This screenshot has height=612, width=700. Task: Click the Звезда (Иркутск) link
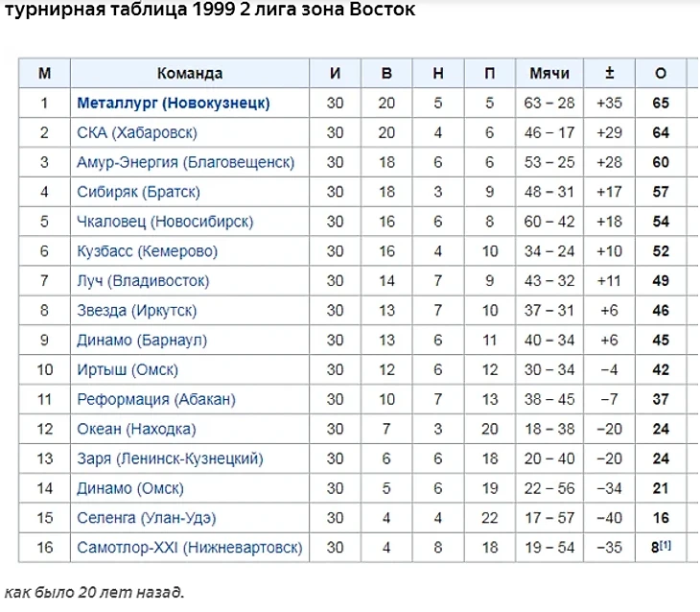point(136,311)
